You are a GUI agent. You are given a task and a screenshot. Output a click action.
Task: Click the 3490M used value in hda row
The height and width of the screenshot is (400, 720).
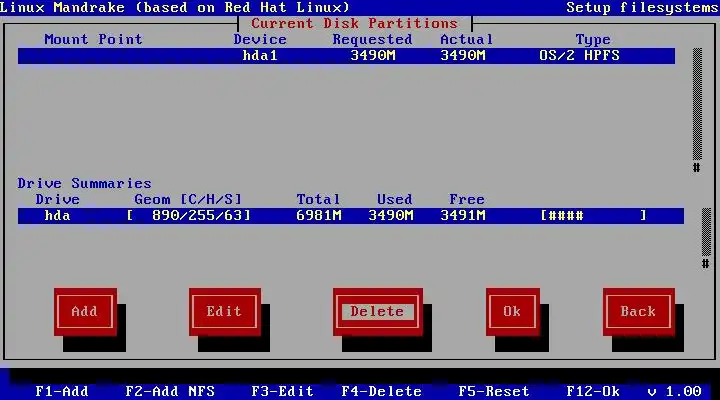pyautogui.click(x=391, y=216)
